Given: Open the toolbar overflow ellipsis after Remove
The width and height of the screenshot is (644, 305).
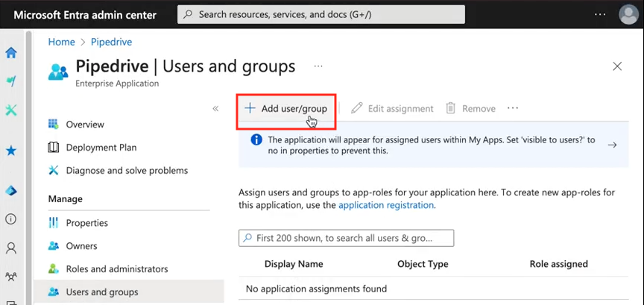Looking at the screenshot, I should pos(512,108).
